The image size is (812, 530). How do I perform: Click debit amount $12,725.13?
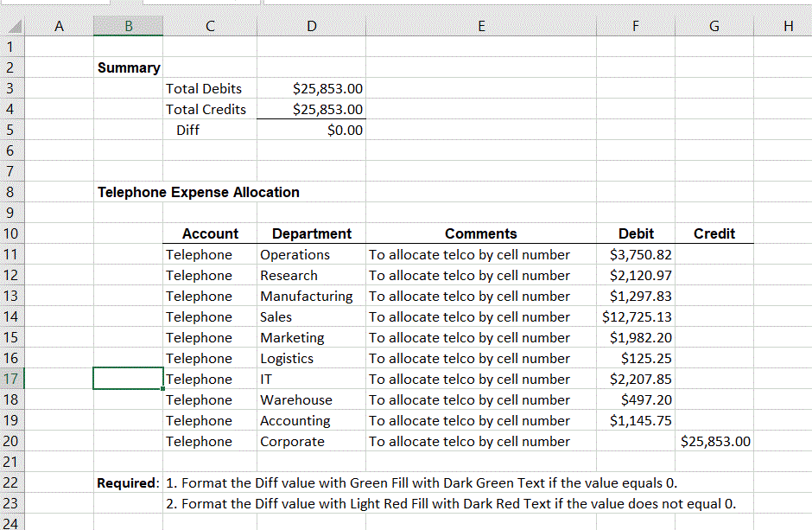tap(636, 316)
